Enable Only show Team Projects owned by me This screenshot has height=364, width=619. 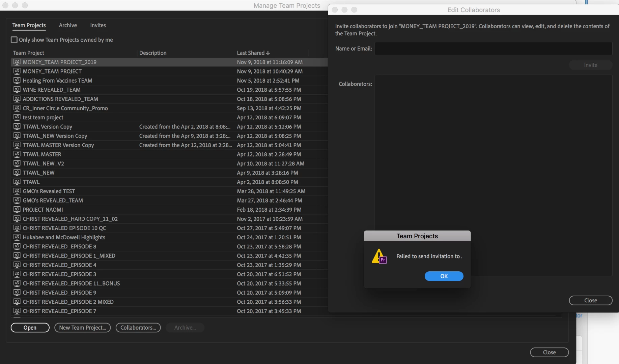click(14, 40)
